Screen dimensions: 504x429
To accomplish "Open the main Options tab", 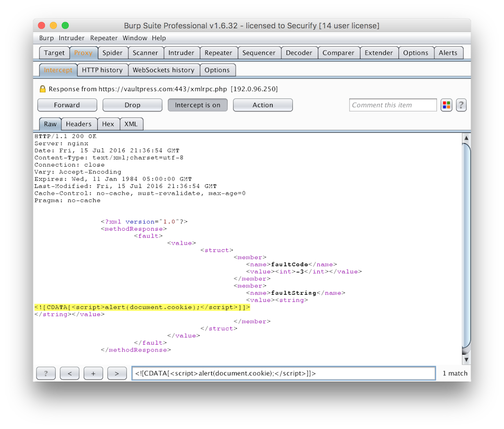I will pos(416,53).
